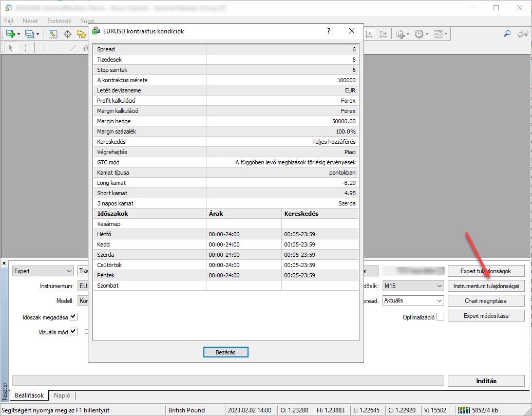Click the Indítás button
This screenshot has height=416, width=532.
click(486, 381)
